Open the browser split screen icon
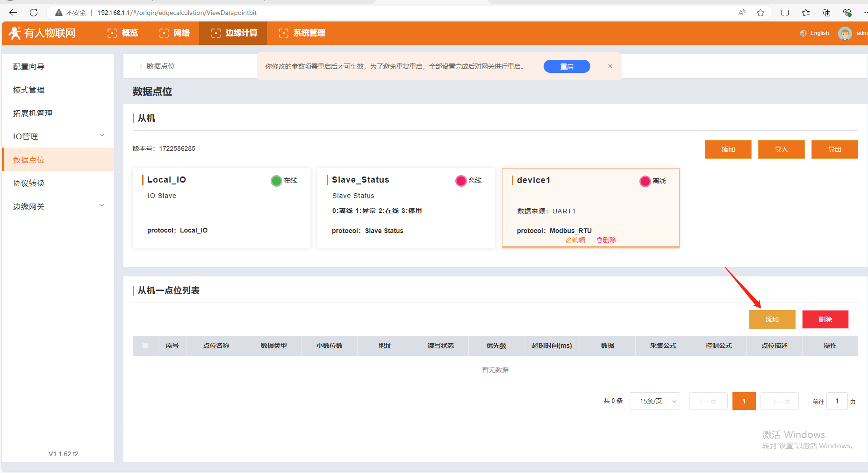868x473 pixels. pos(785,13)
